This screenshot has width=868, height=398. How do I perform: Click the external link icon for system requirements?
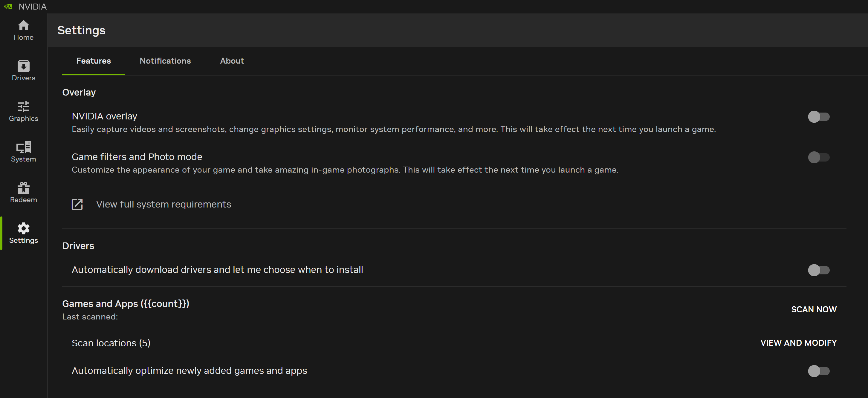(x=77, y=205)
